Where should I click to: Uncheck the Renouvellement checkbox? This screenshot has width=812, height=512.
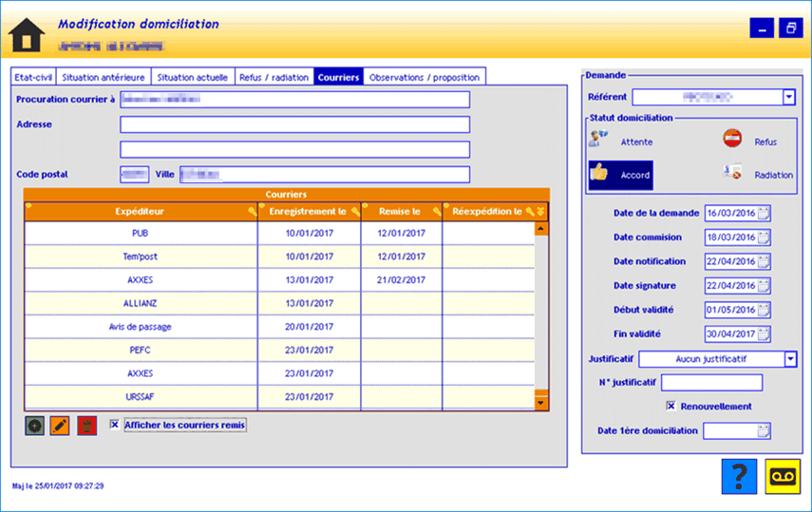[670, 407]
